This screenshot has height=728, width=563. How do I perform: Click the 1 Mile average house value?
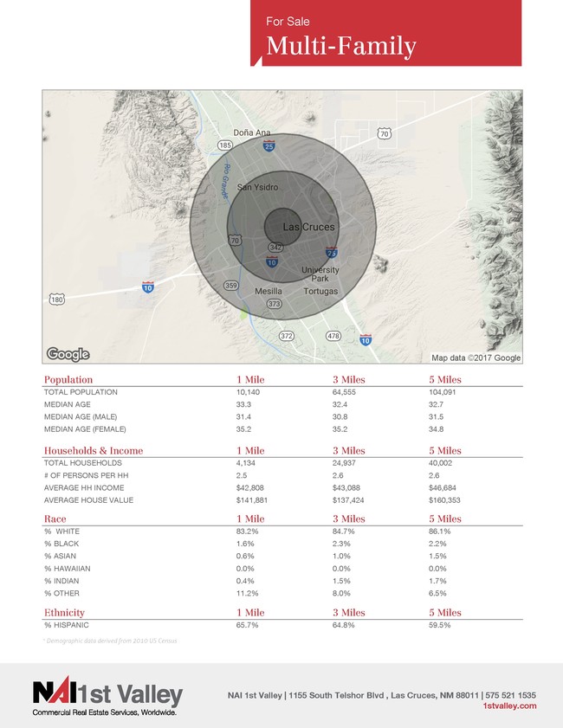pos(252,500)
